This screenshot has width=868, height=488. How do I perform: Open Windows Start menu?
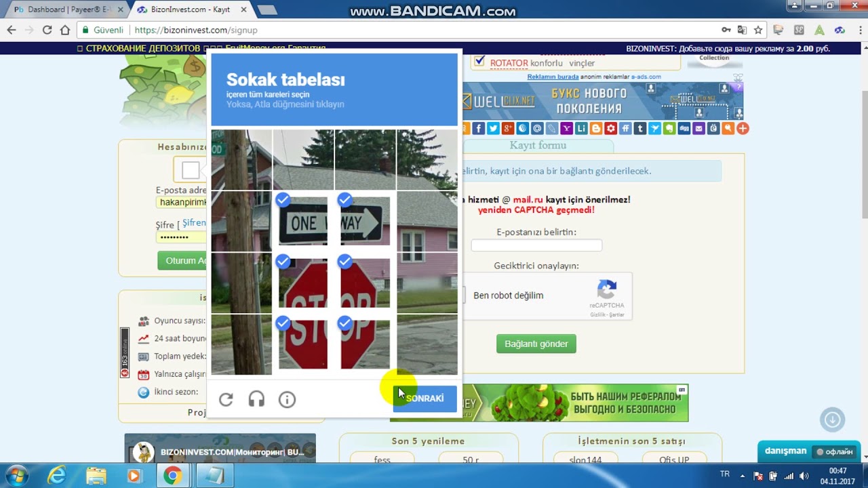[x=16, y=476]
